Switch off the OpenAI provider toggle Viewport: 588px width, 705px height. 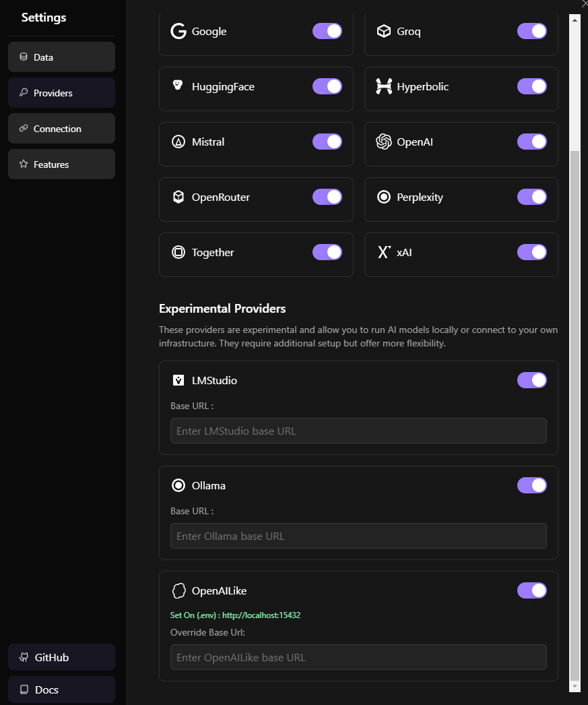tap(532, 142)
